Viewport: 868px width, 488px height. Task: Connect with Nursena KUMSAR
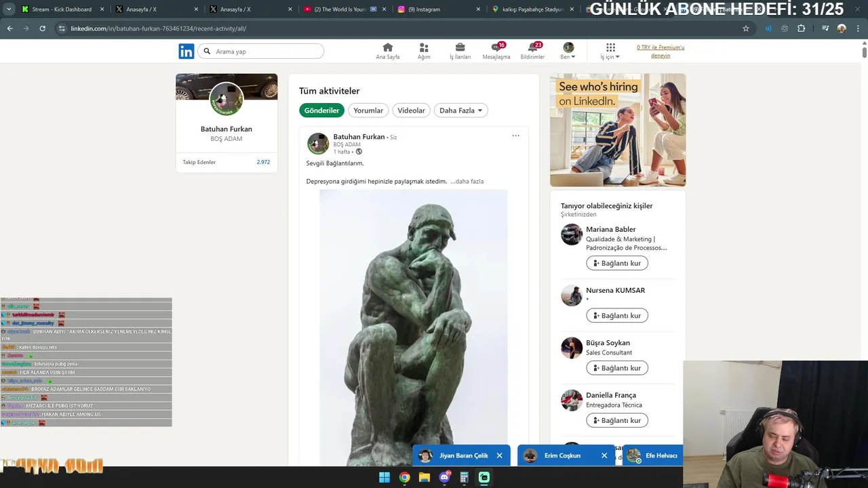[617, 315]
